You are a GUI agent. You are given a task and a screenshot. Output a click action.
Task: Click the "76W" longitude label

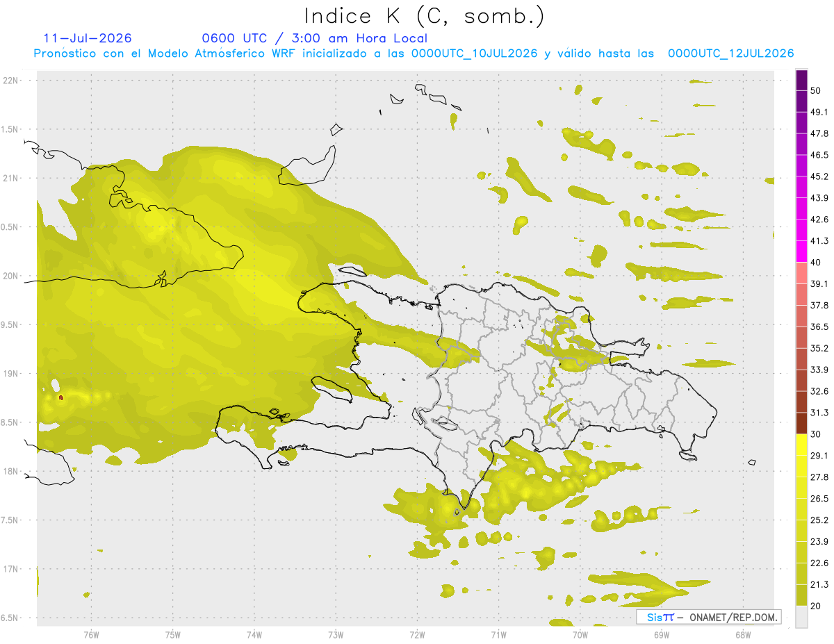(x=91, y=634)
